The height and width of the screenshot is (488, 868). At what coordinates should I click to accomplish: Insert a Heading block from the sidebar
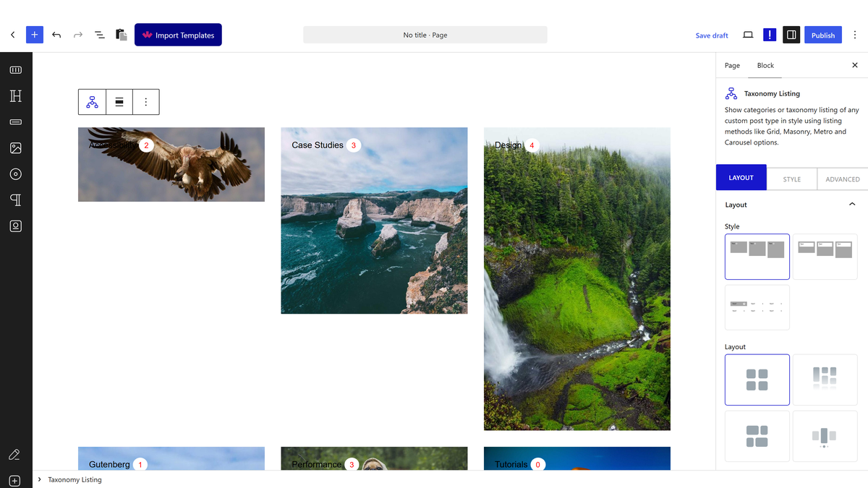16,96
